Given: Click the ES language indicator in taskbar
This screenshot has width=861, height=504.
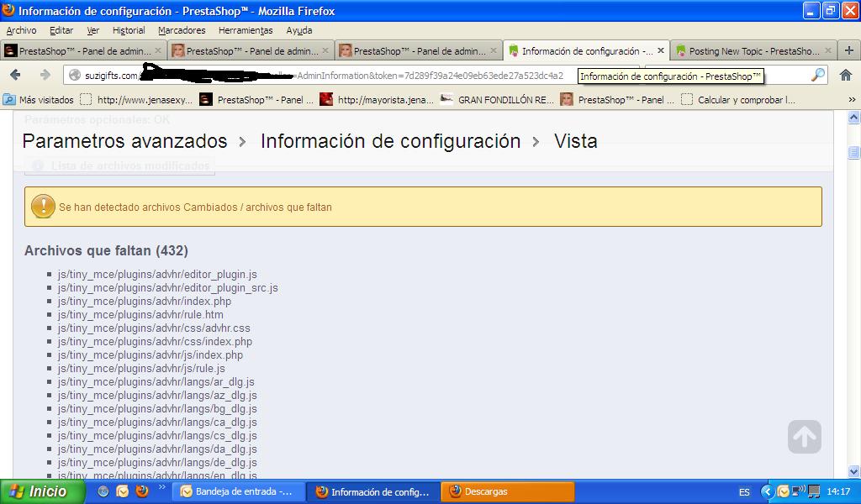Looking at the screenshot, I should (744, 492).
